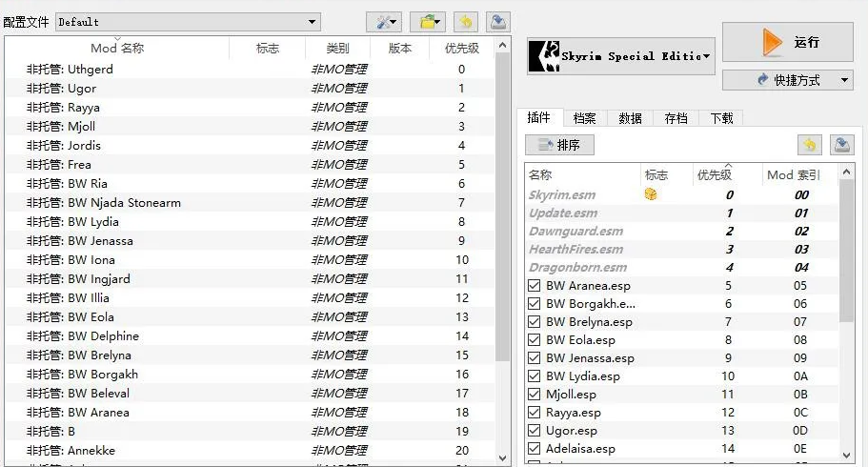Sort plugins by 名称 column header
The image size is (868, 467).
(582, 175)
